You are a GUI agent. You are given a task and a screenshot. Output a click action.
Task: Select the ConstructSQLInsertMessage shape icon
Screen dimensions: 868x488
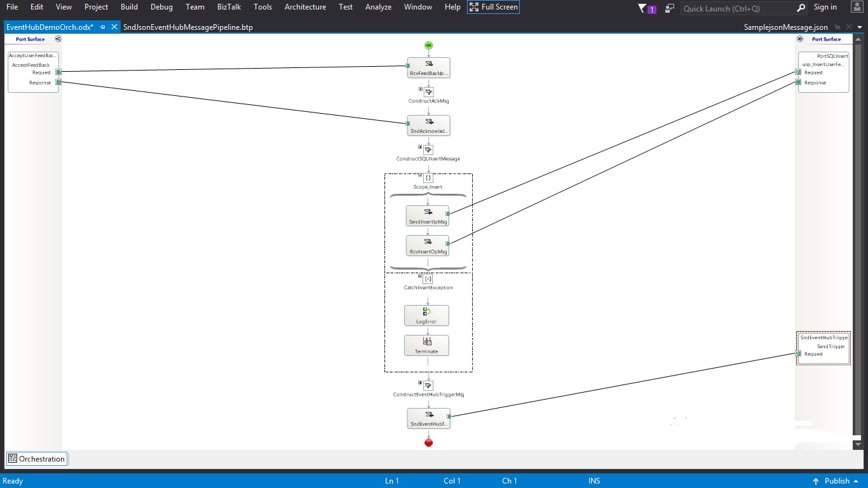428,150
